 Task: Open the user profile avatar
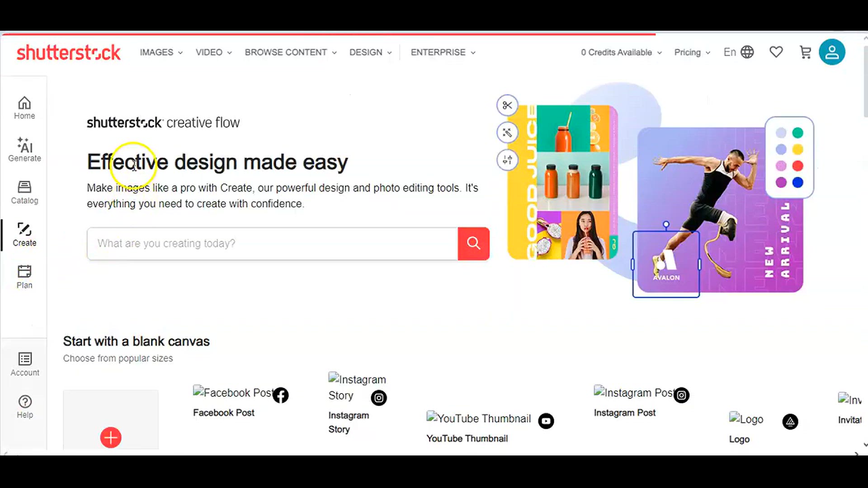point(832,52)
